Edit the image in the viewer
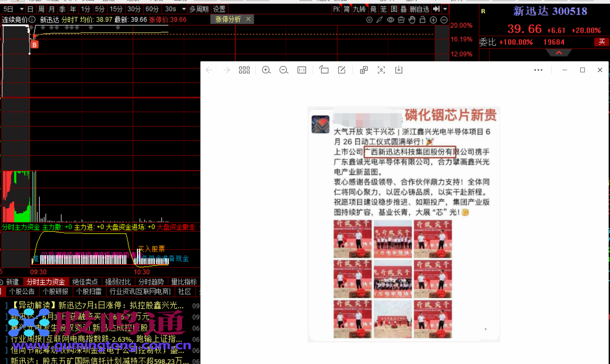 click(x=342, y=70)
